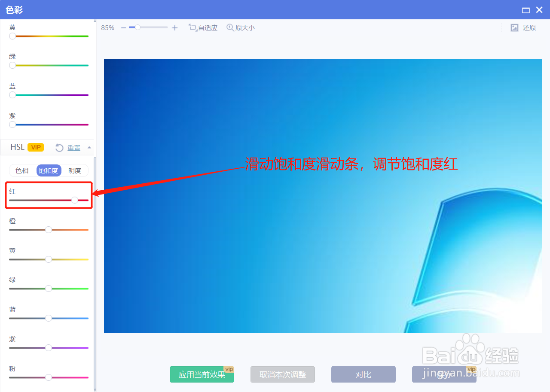Click the 还原 restore image icon
The image size is (550, 392).
(514, 28)
